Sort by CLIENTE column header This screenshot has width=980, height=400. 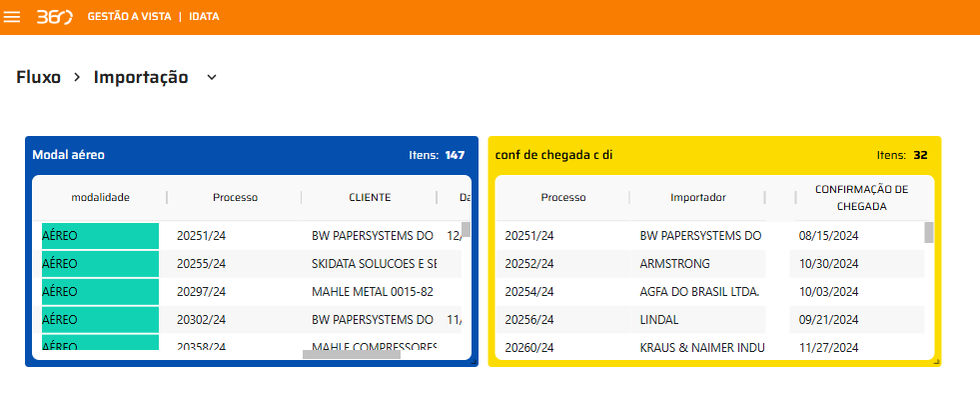(370, 198)
